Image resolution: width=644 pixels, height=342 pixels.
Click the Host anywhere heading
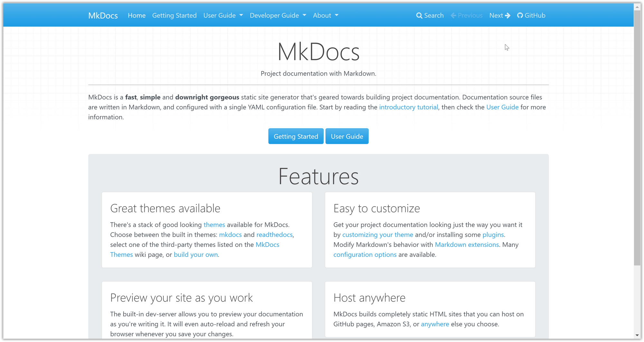point(369,298)
